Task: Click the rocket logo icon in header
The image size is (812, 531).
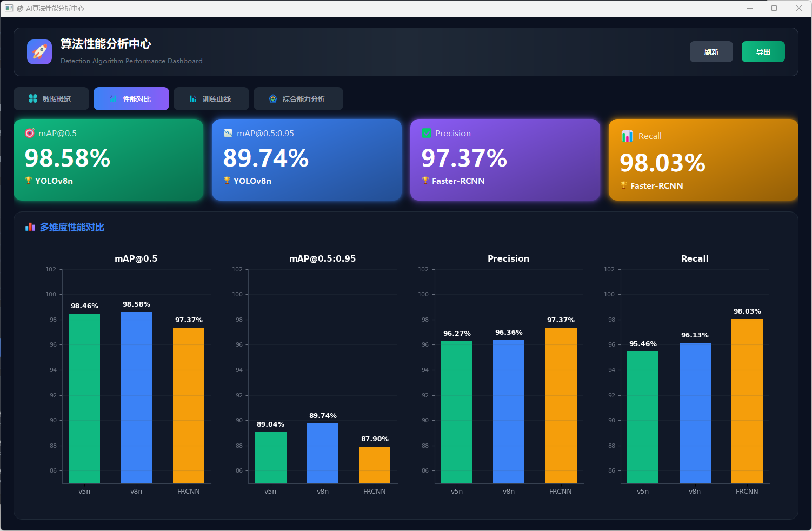Action: point(39,52)
